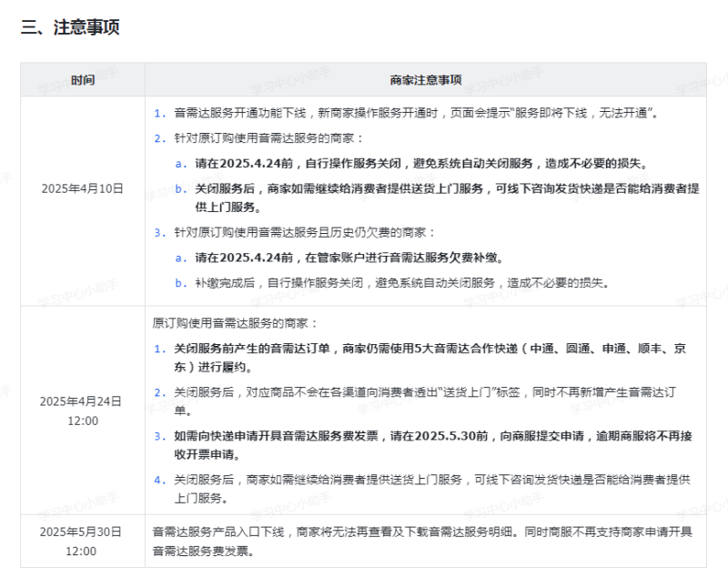Click the line '对应商品不会在各渠道向消费者透出“送货上门”标签'
Image resolution: width=728 pixels, height=578 pixels.
click(382, 392)
